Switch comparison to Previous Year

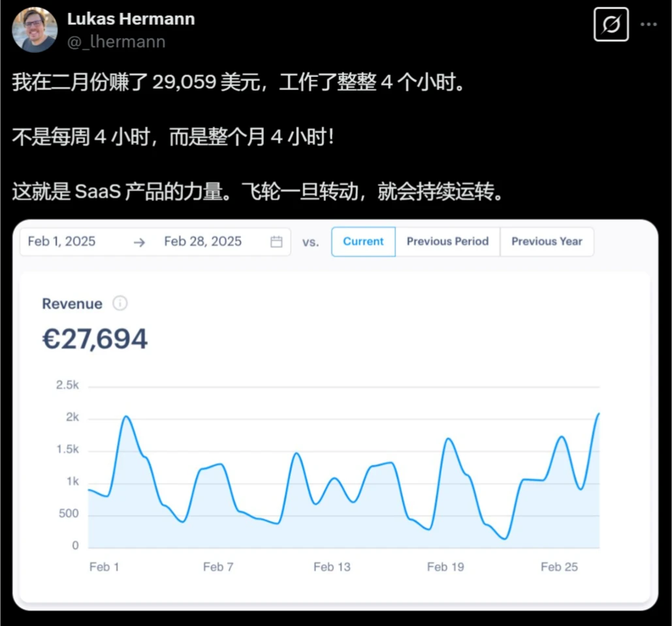pos(547,242)
